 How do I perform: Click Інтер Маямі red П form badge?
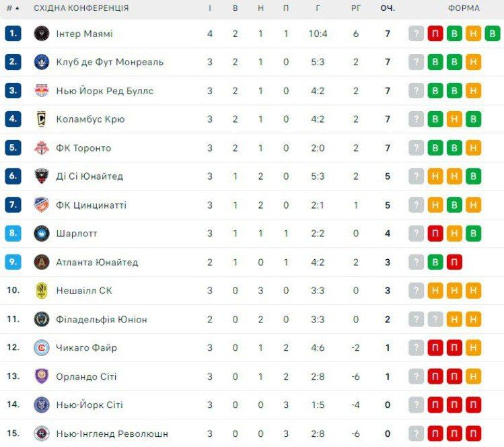[435, 34]
